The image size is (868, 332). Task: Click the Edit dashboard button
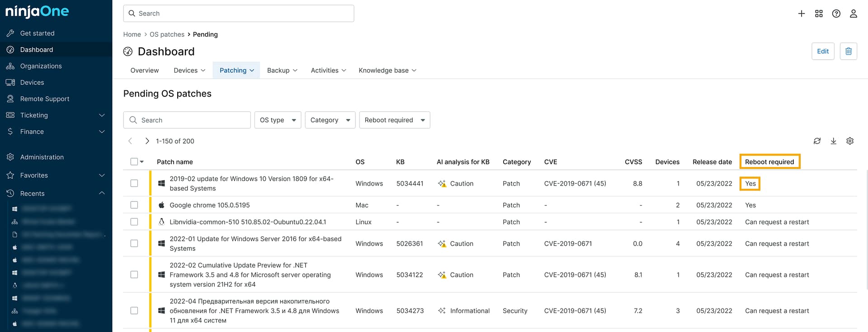pyautogui.click(x=823, y=51)
